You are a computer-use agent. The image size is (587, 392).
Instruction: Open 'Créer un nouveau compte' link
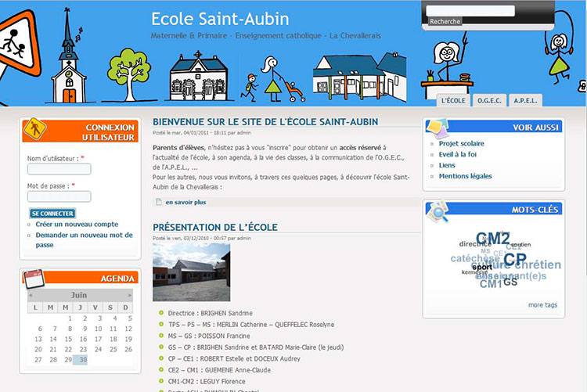[x=77, y=224]
